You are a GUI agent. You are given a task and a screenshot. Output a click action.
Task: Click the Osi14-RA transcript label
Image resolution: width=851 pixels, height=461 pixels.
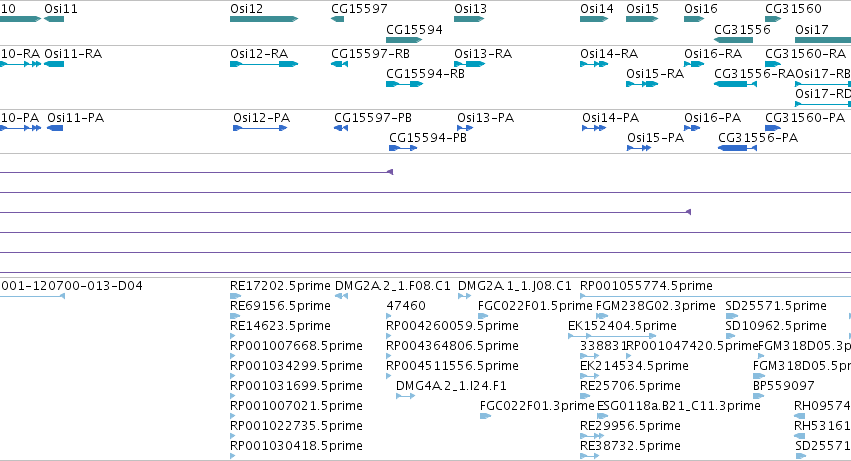[609, 54]
